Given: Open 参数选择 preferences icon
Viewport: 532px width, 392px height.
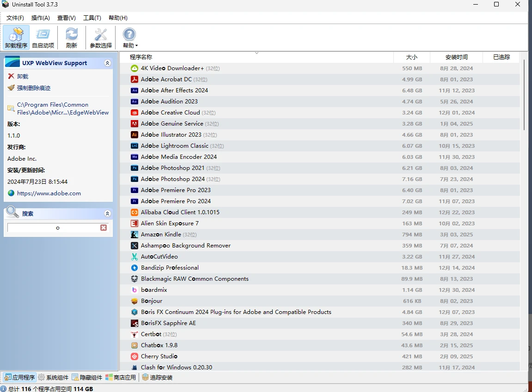Looking at the screenshot, I should (x=101, y=35).
